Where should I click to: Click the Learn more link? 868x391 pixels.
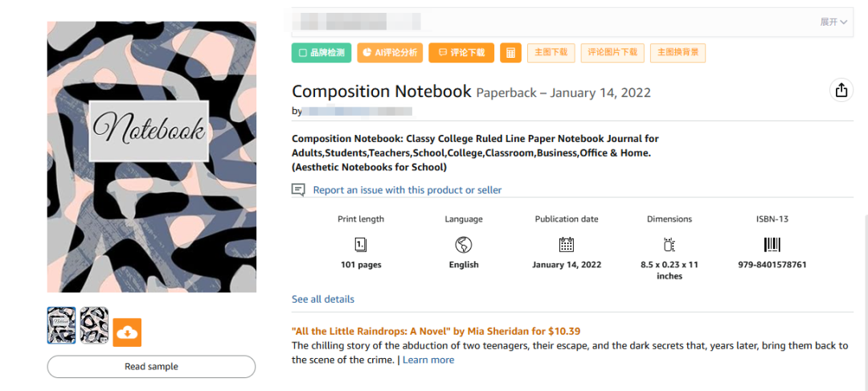[x=428, y=360]
